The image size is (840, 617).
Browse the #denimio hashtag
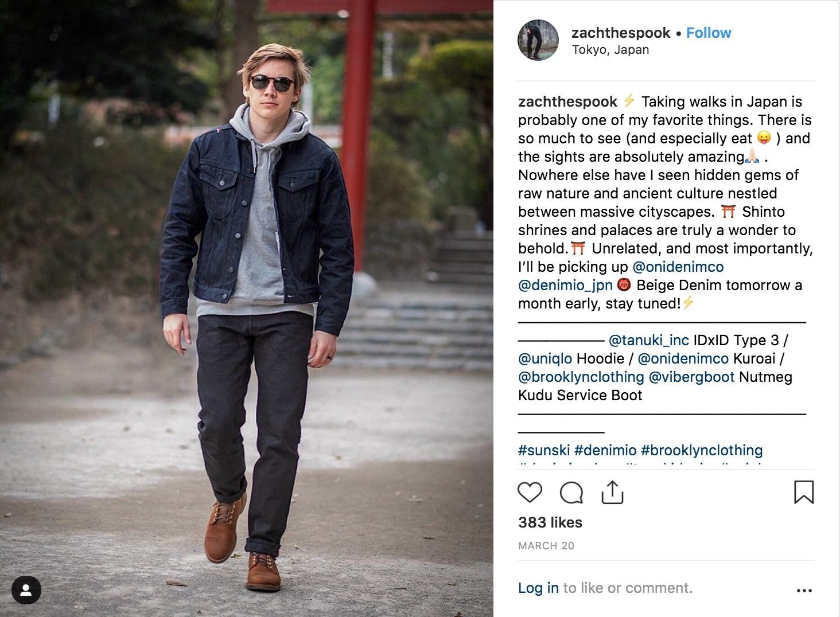[605, 450]
